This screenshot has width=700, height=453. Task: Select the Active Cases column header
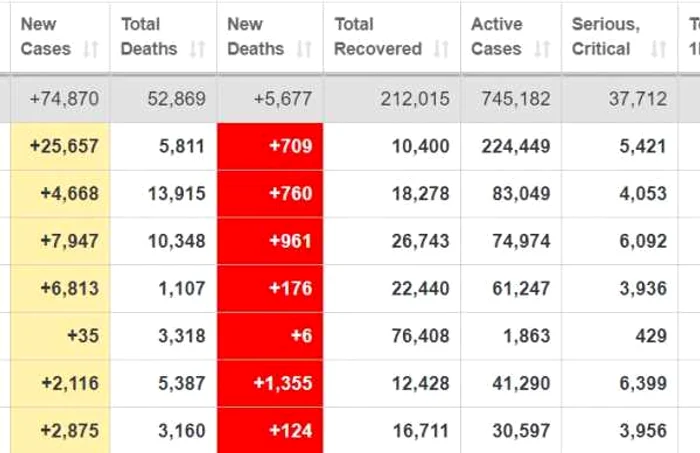(497, 36)
